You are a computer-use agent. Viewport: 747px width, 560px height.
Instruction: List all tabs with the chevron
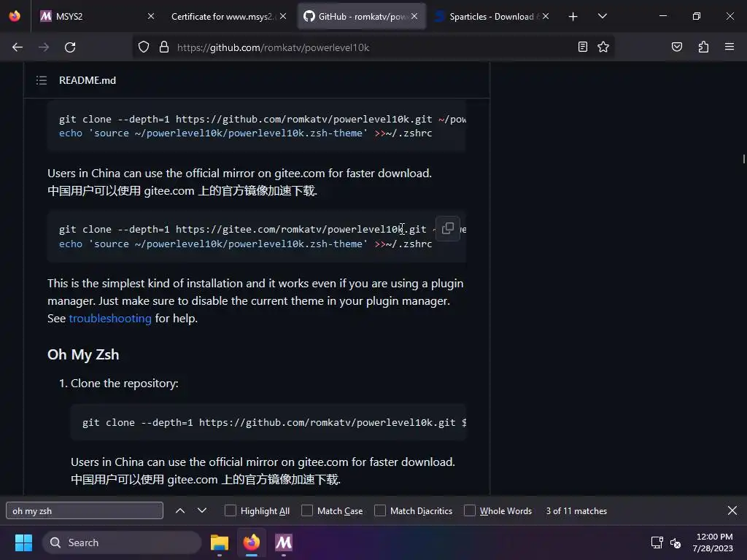[602, 16]
